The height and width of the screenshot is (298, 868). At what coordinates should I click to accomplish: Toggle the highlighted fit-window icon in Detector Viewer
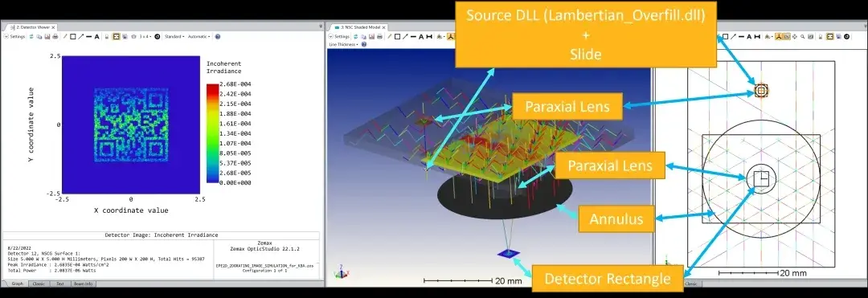(x=117, y=36)
